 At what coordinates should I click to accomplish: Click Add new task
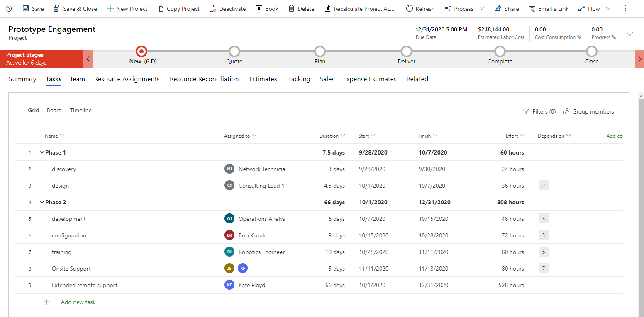click(x=70, y=302)
